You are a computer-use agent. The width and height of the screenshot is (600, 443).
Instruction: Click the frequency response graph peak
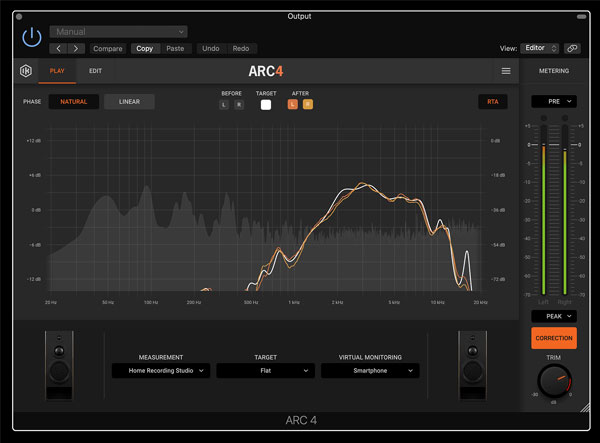(x=363, y=185)
